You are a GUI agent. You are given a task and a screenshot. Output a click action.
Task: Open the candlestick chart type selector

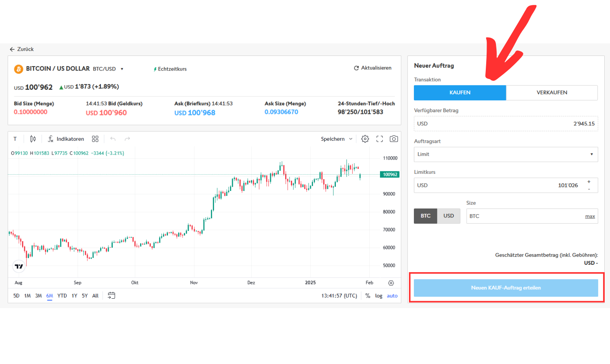[33, 139]
